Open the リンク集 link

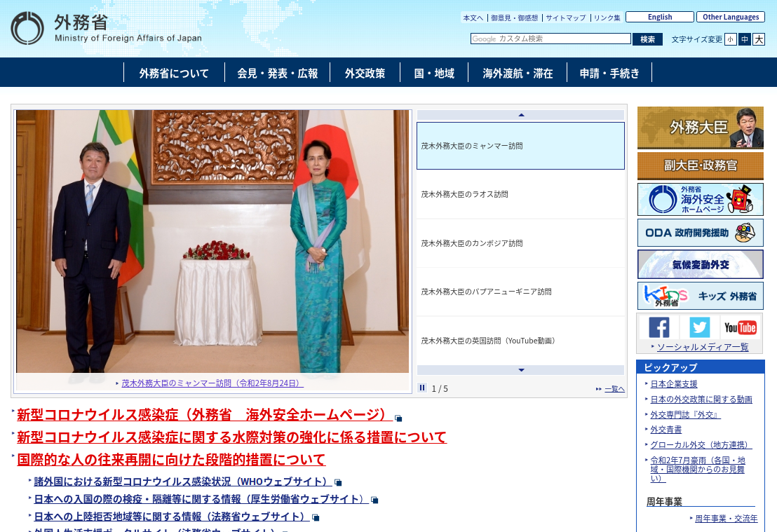pos(607,18)
